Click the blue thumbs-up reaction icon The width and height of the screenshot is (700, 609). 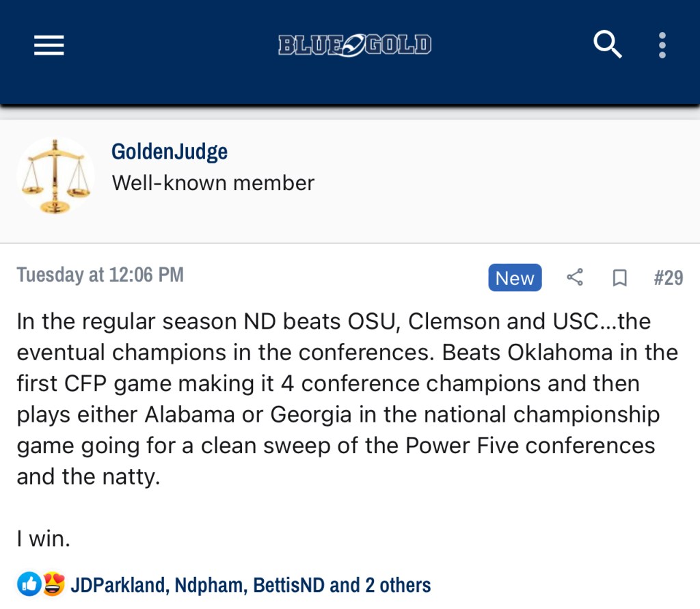click(x=29, y=584)
